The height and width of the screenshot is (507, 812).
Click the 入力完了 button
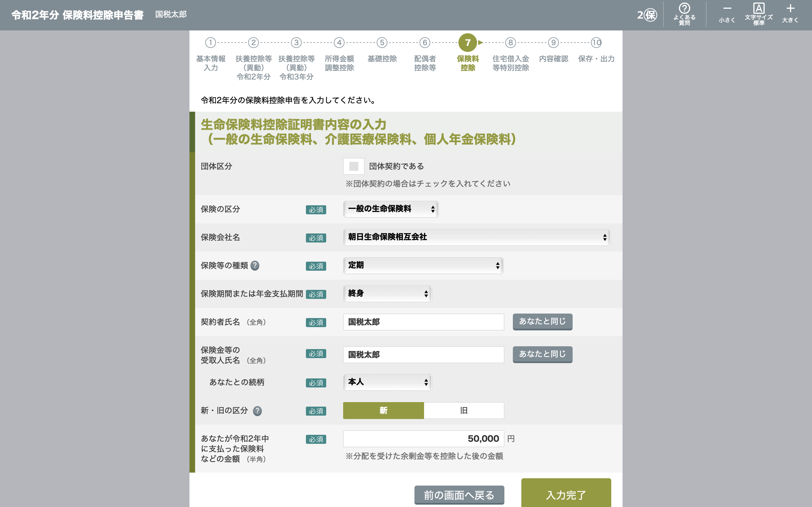[566, 494]
